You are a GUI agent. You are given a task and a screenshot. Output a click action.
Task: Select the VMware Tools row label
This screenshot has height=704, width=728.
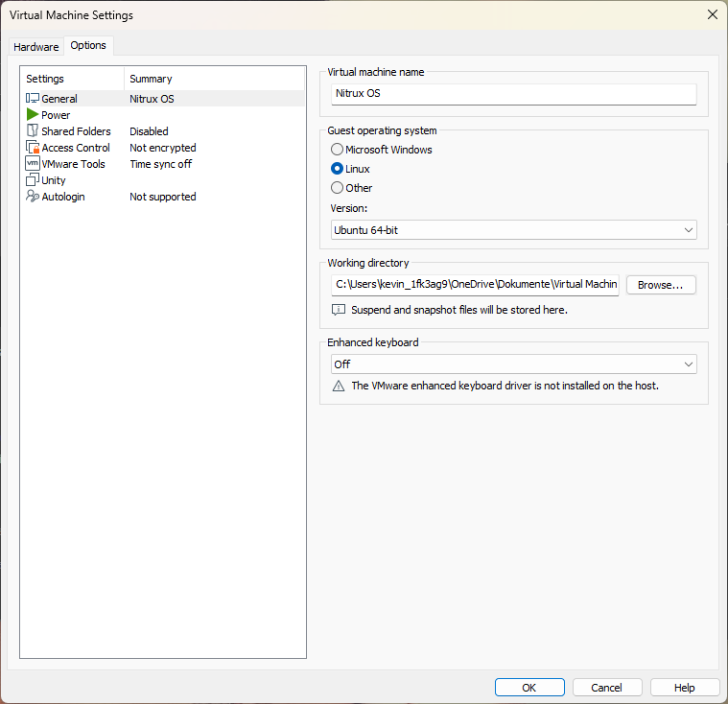click(73, 164)
